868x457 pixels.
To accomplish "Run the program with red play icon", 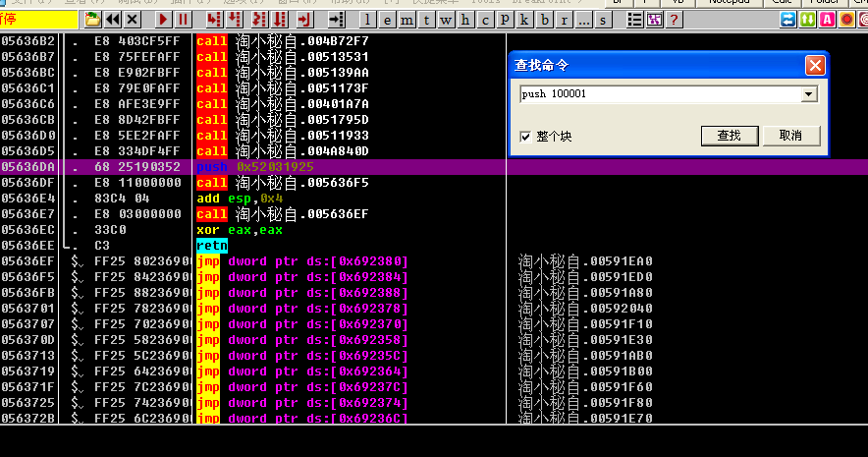I will coord(163,20).
